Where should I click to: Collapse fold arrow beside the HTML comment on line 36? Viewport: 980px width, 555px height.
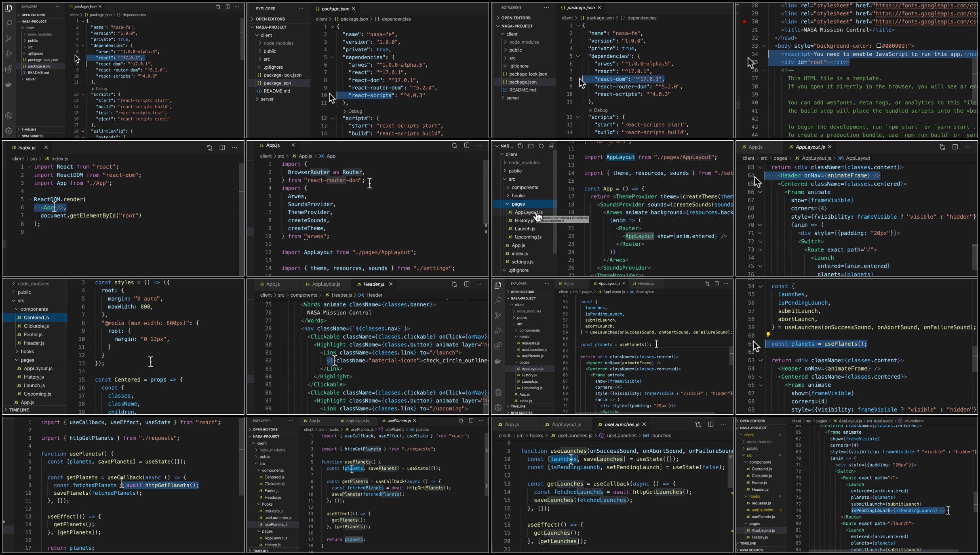coord(764,70)
